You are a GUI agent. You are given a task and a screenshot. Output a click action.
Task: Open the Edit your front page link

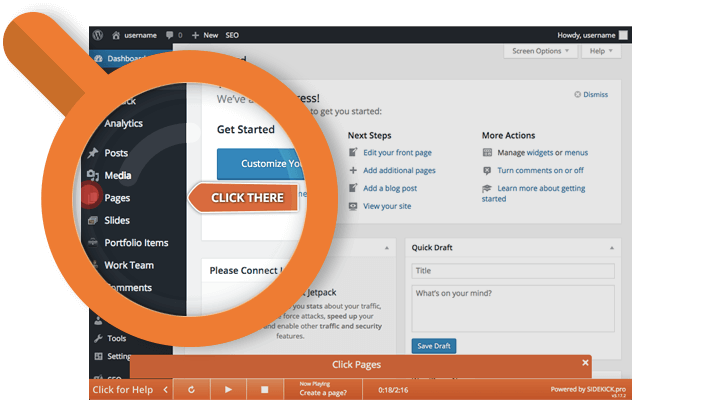[x=397, y=152]
